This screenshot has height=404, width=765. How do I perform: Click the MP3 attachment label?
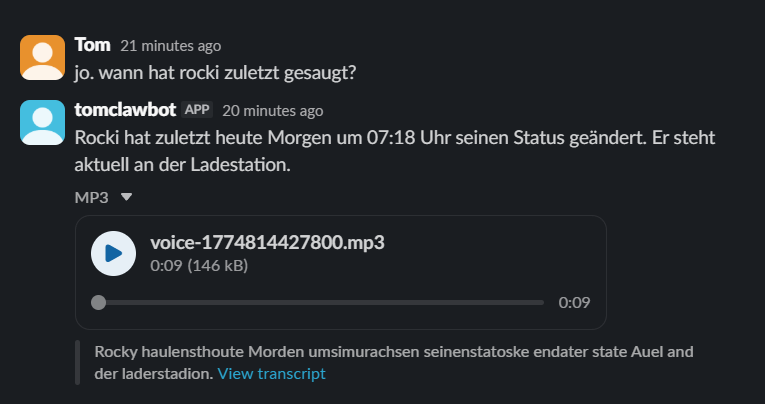point(92,197)
